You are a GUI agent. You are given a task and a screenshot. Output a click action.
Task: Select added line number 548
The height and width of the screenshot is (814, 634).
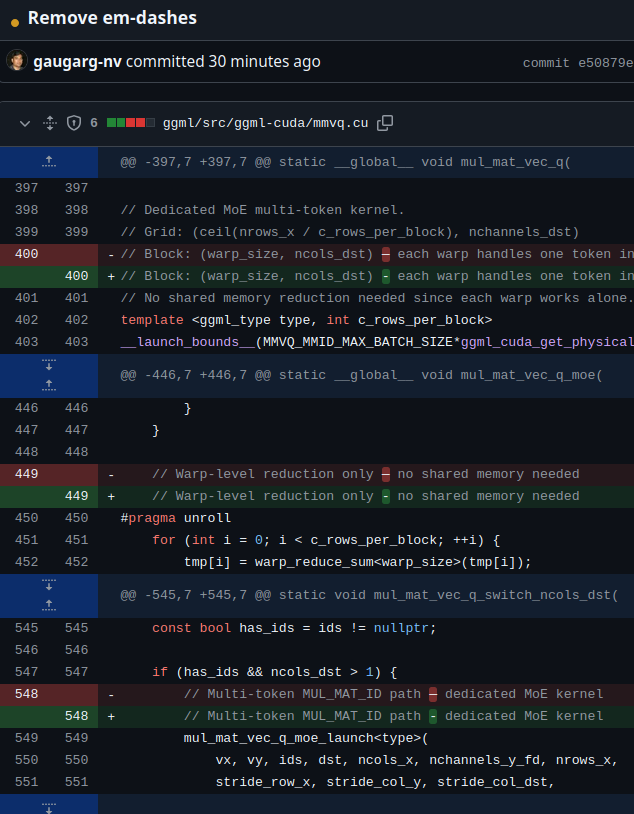pyautogui.click(x=76, y=716)
